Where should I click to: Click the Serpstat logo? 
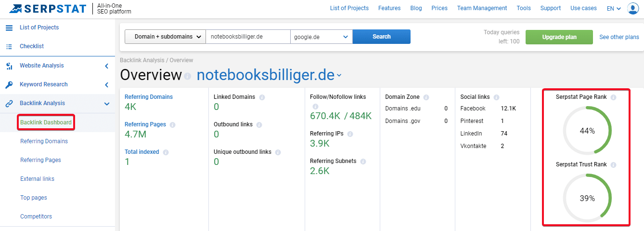47,9
